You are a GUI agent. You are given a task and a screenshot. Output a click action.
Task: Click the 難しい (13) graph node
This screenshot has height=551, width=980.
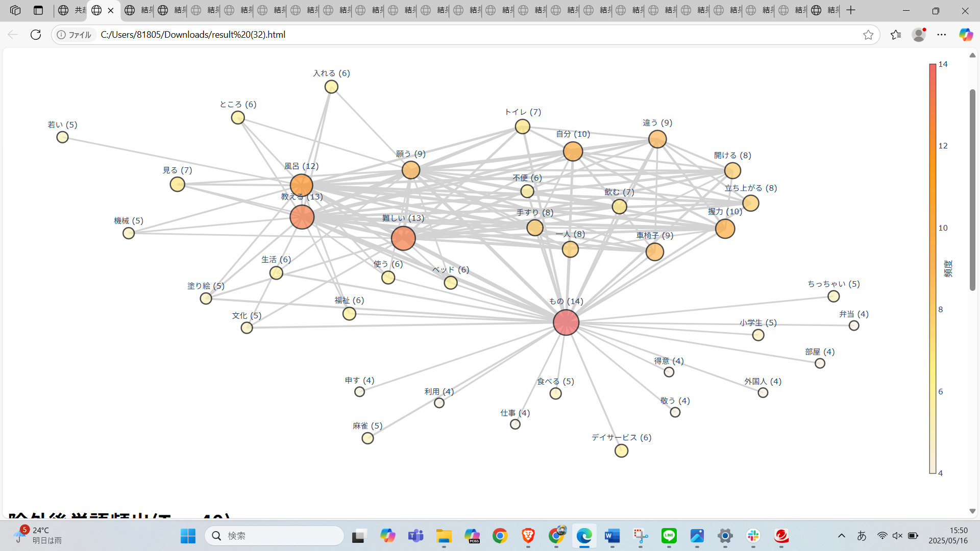403,238
